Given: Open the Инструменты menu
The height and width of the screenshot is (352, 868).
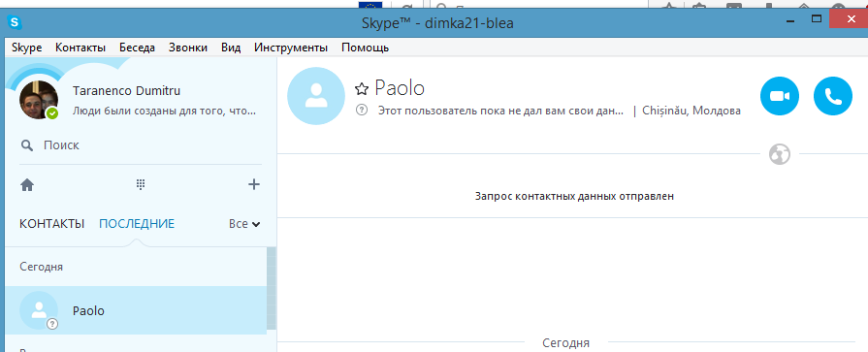Looking at the screenshot, I should (x=291, y=48).
